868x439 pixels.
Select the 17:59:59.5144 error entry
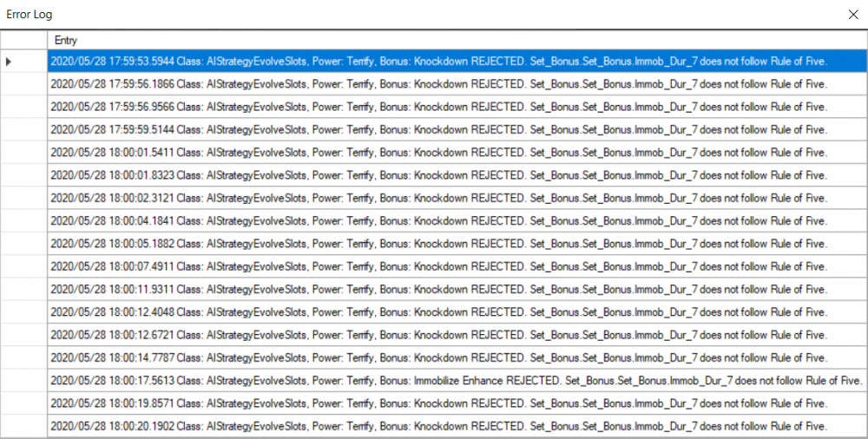point(438,130)
